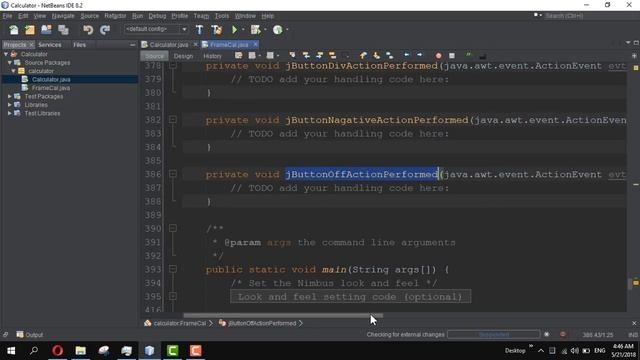This screenshot has width=640, height=360.
Task: Select FrameCal.java in project tree
Action: pyautogui.click(x=51, y=88)
